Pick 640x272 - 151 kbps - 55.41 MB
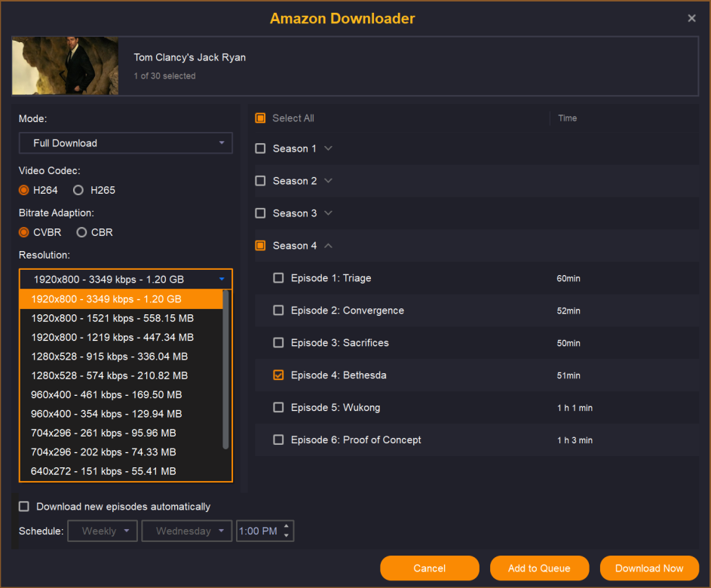The width and height of the screenshot is (711, 588). [121, 471]
